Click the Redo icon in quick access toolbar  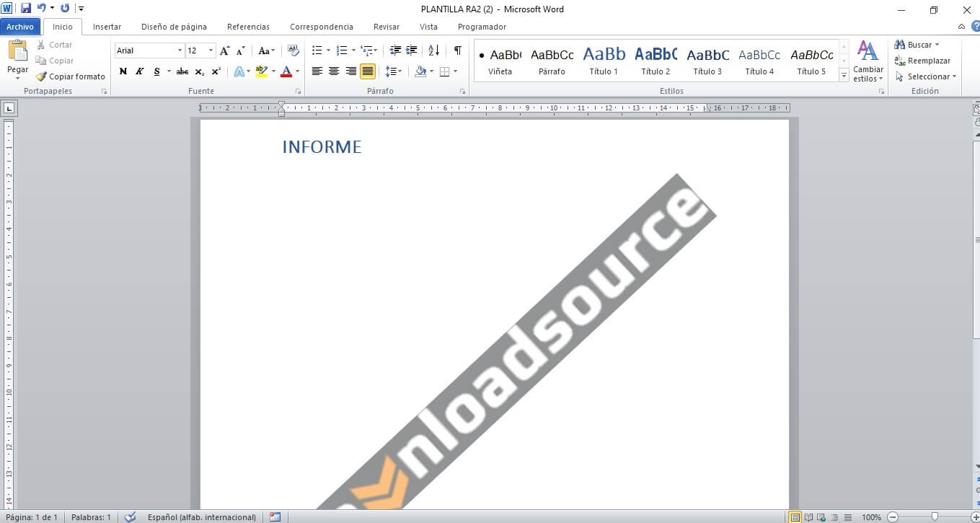pos(65,9)
